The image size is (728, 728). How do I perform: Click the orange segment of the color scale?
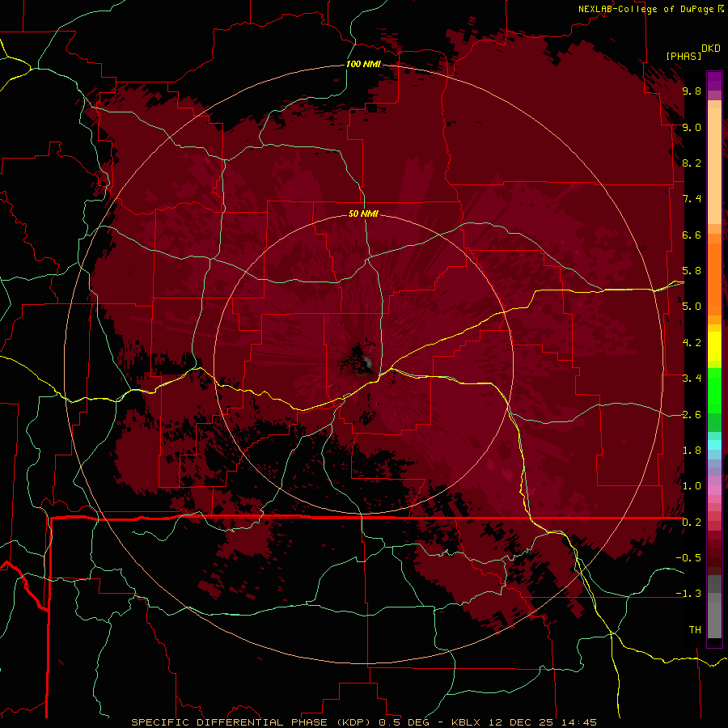pyautogui.click(x=714, y=278)
